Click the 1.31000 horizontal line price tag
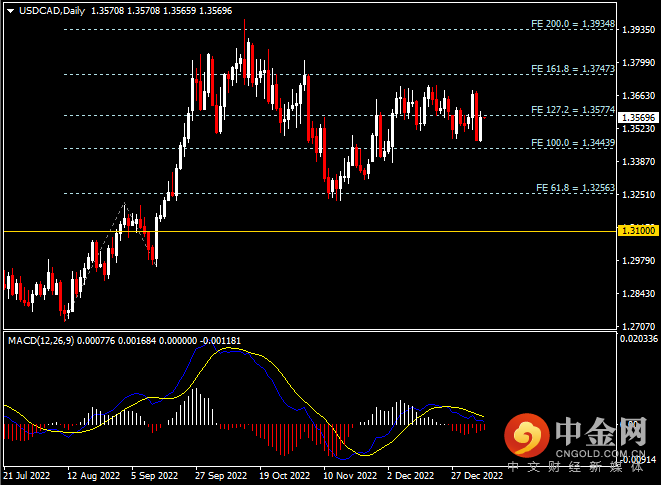Screen dimensions: 661x485 635,231
